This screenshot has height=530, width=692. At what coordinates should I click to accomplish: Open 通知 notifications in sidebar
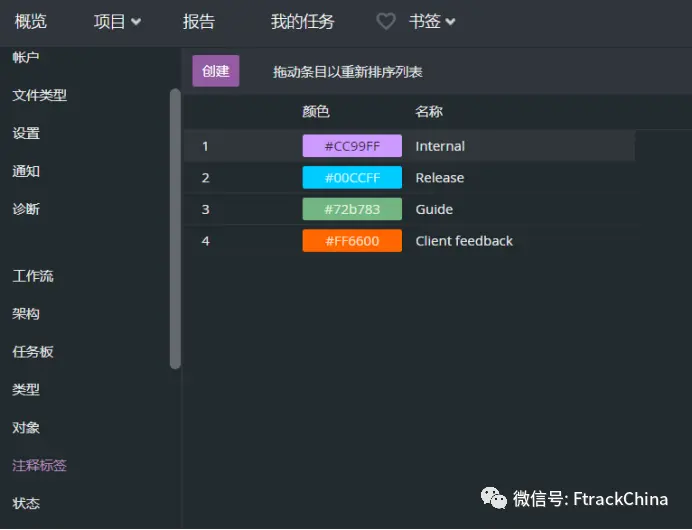(26, 171)
